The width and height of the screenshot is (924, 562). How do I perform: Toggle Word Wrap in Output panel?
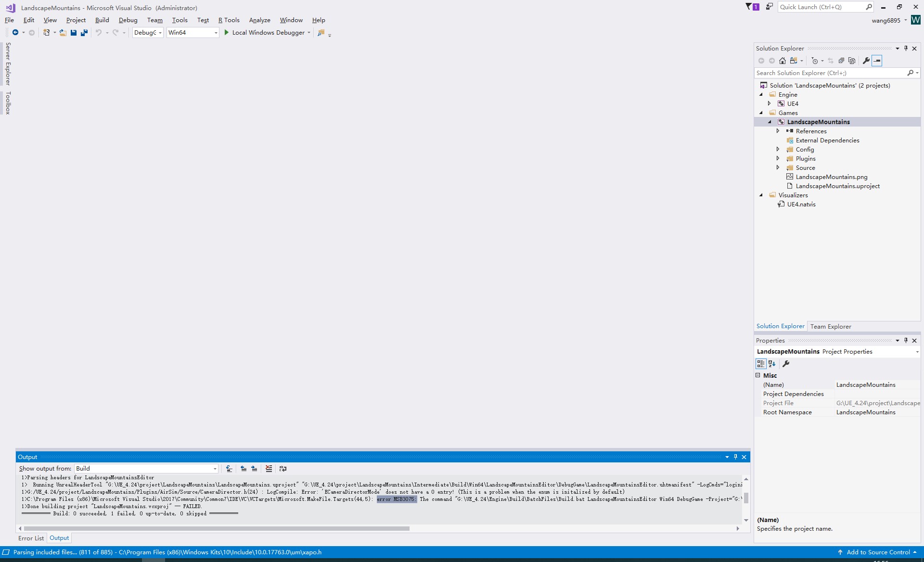(x=282, y=469)
